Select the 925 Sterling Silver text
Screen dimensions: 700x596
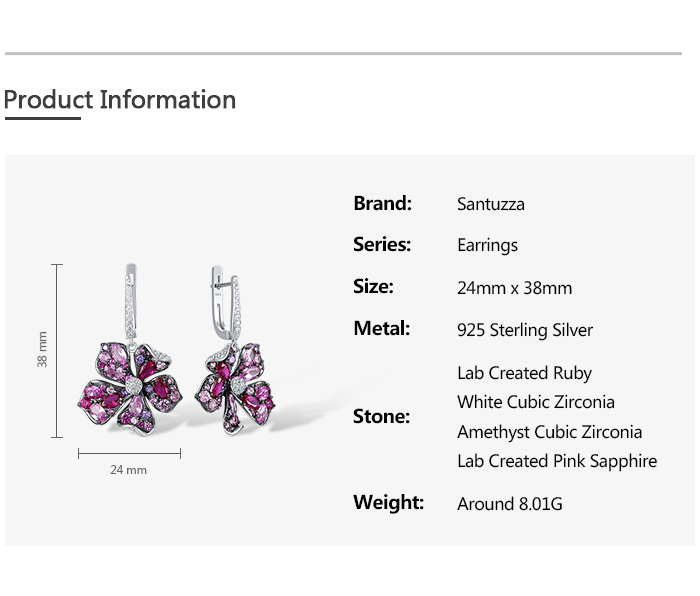(524, 330)
